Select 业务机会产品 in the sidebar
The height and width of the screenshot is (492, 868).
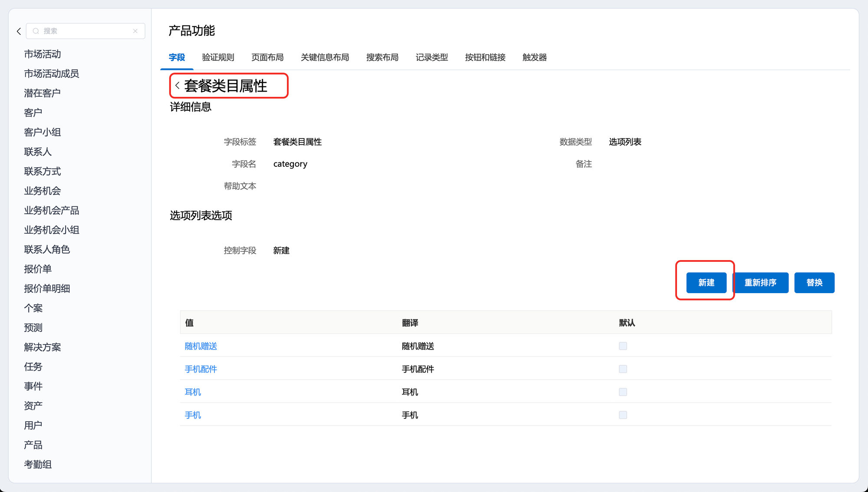(x=52, y=211)
